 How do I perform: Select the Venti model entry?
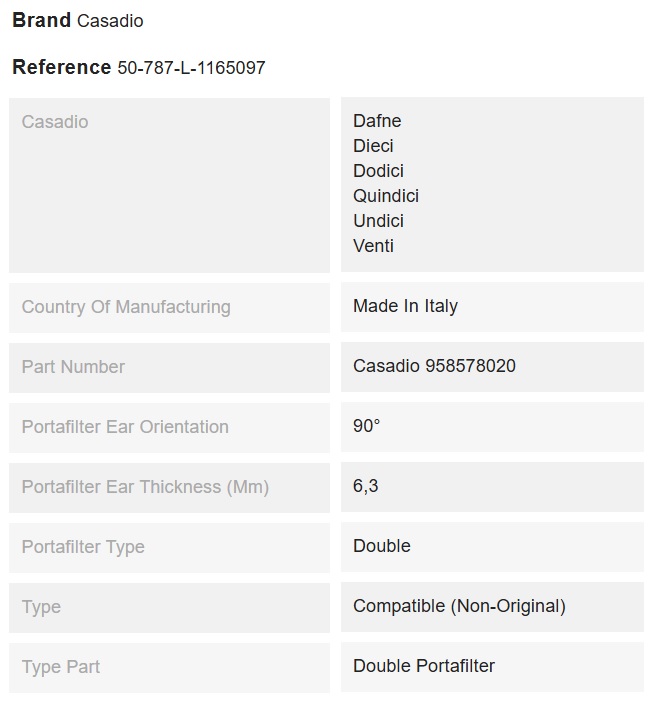pos(373,246)
